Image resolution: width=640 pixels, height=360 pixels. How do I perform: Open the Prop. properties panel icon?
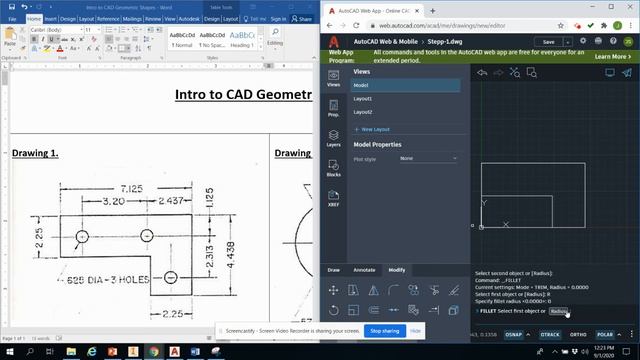point(333,108)
